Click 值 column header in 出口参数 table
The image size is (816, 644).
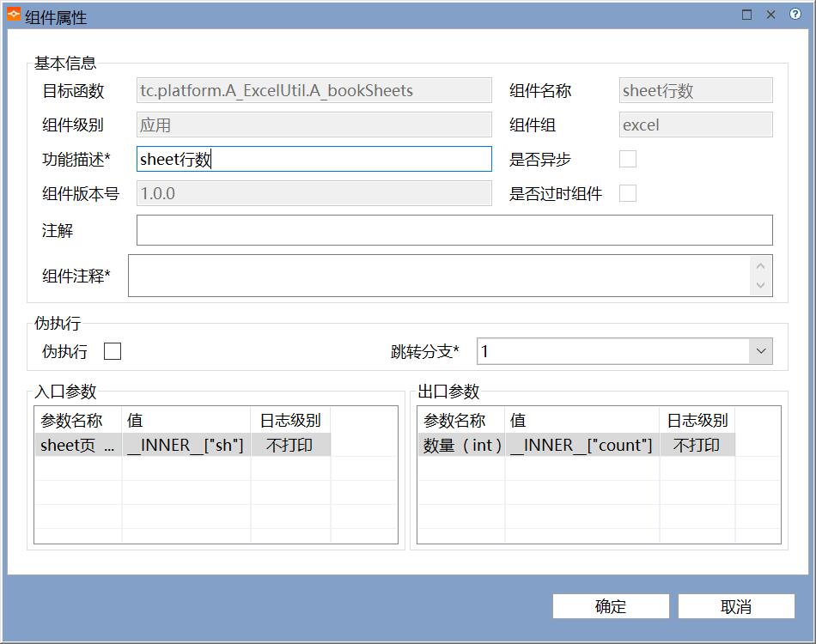pos(582,420)
